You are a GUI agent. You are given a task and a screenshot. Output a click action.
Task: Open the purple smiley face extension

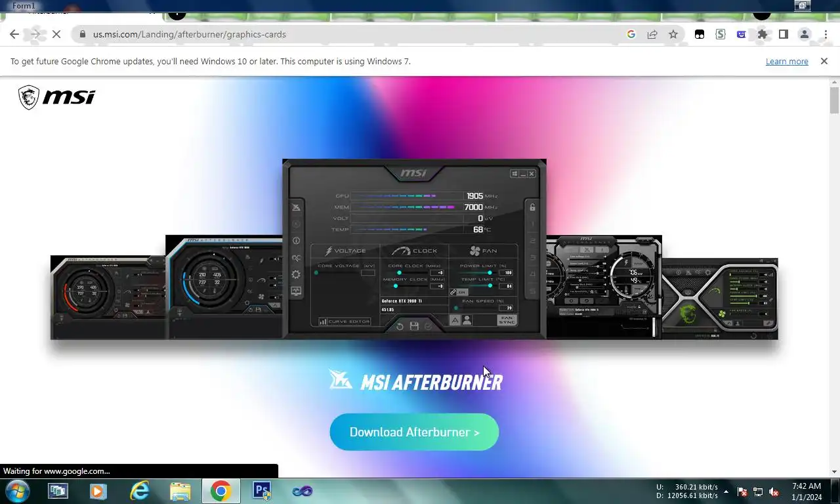[x=742, y=34]
